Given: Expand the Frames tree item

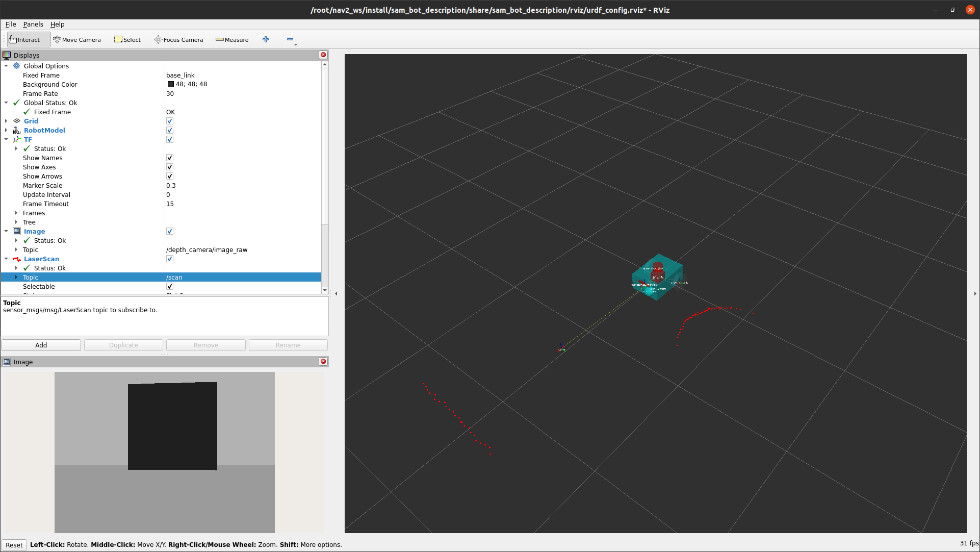Looking at the screenshot, I should [x=16, y=213].
